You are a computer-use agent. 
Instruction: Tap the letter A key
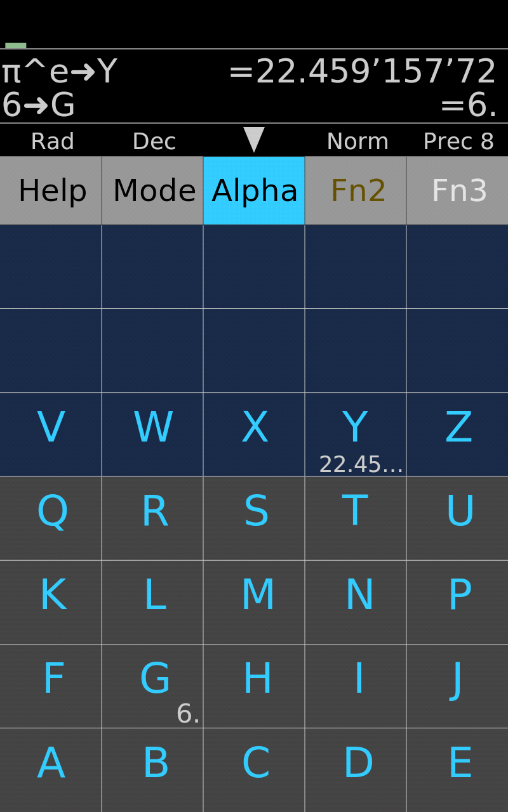[x=51, y=769]
